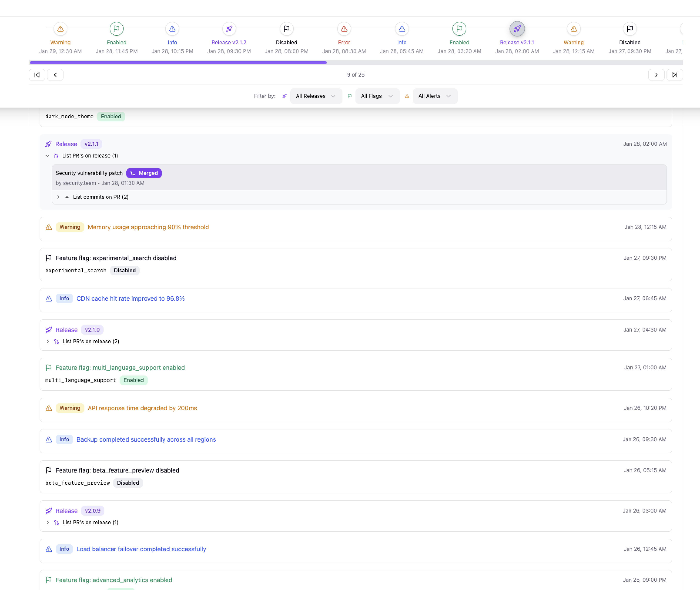
Task: Click the 9 of 25 position counter
Action: click(x=356, y=75)
